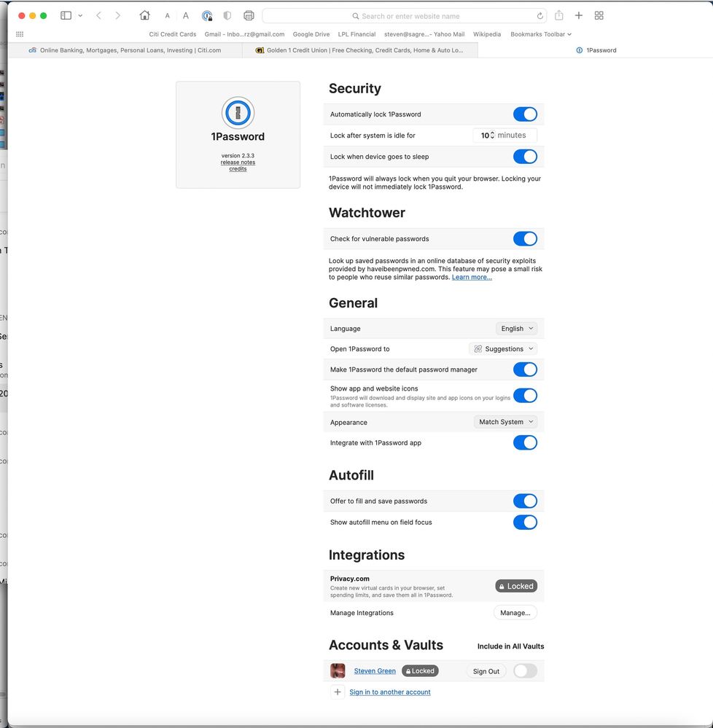Print the page using printer icon
This screenshot has width=713, height=728.
[x=249, y=16]
